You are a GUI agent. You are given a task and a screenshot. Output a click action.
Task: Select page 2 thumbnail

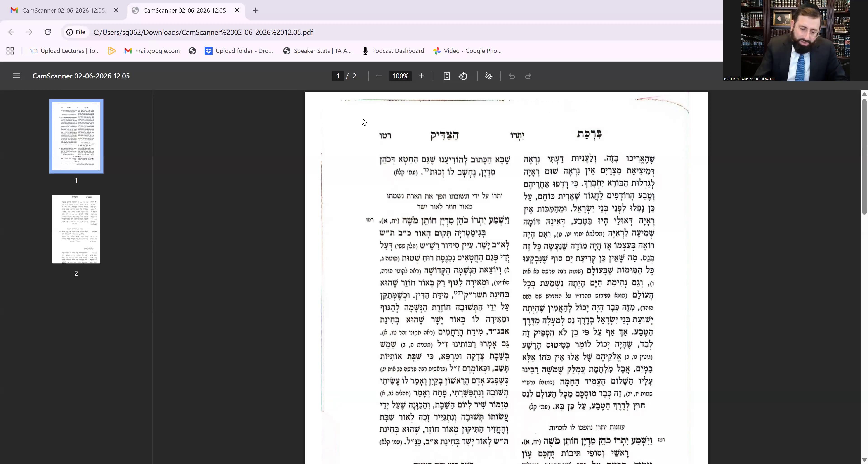76,230
